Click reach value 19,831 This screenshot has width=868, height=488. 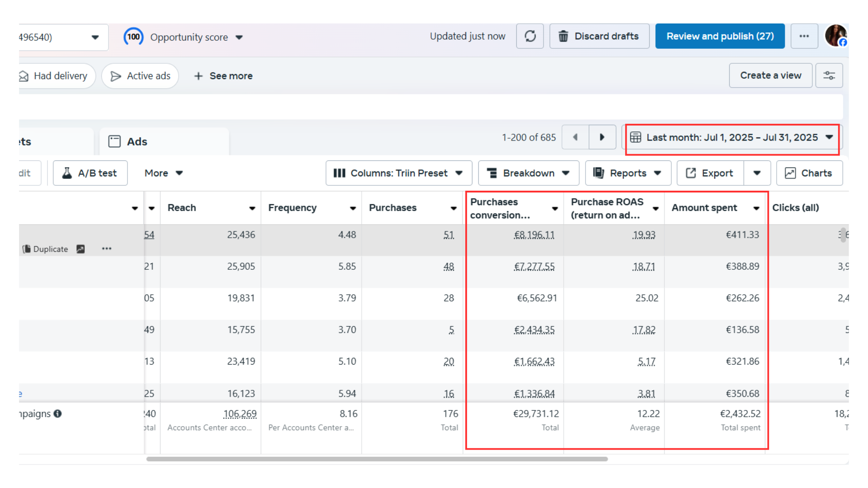[x=241, y=298]
